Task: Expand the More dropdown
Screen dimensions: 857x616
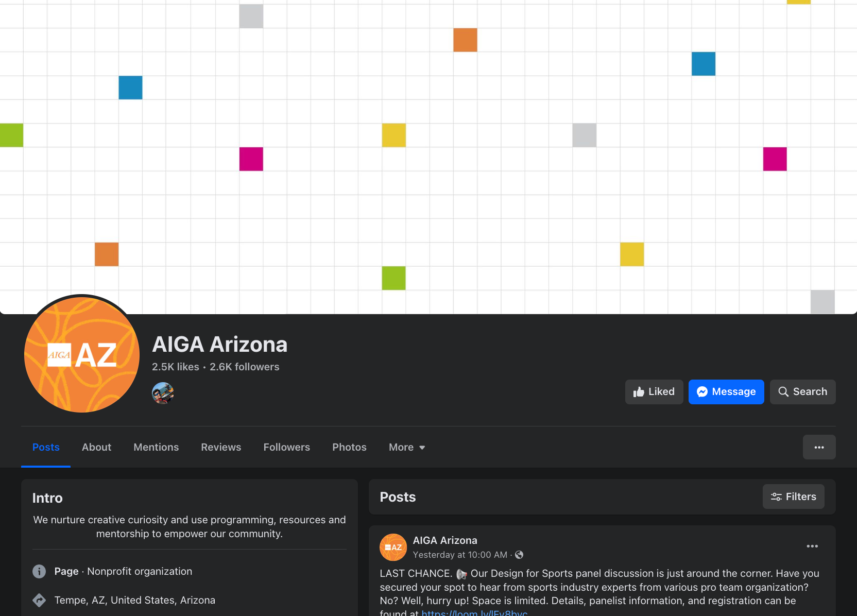Action: point(407,447)
